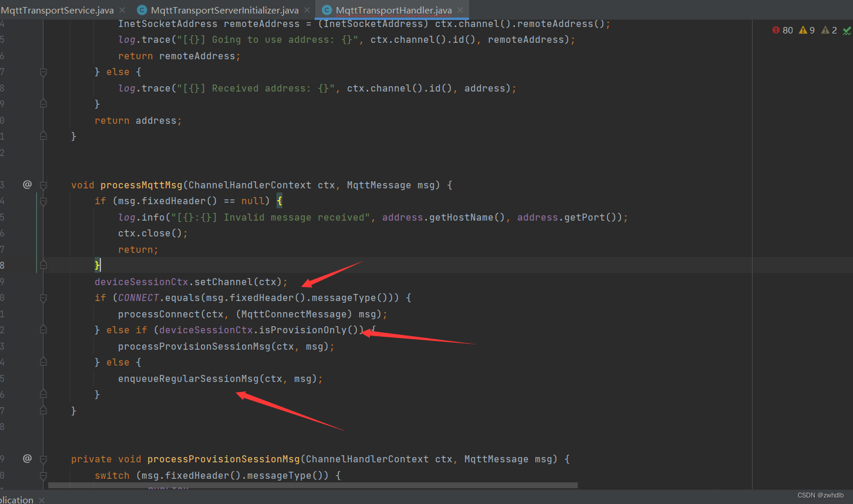Click 'deviceSessionCtx.setChannel(ctx);' statement
This screenshot has height=504, width=853.
tap(191, 282)
